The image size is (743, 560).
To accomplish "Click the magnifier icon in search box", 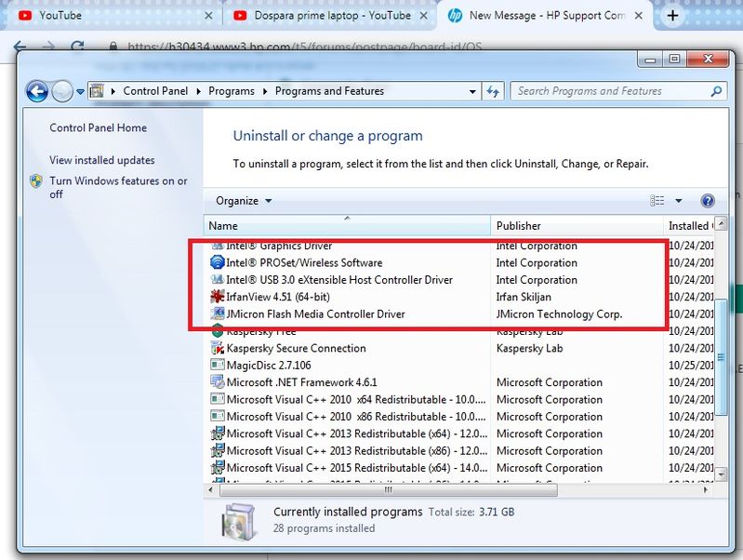I will click(716, 90).
